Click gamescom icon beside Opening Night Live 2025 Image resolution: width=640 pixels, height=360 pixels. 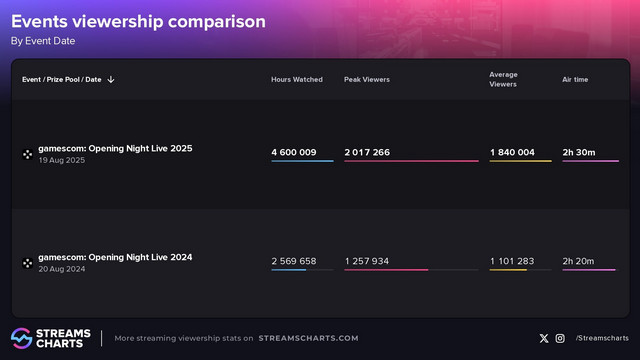[x=27, y=154]
